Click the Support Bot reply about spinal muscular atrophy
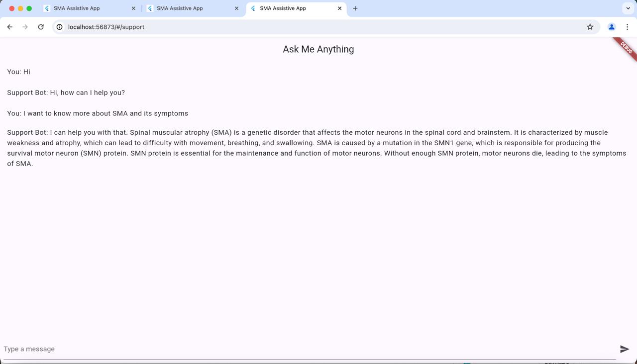637x364 pixels. (x=317, y=148)
